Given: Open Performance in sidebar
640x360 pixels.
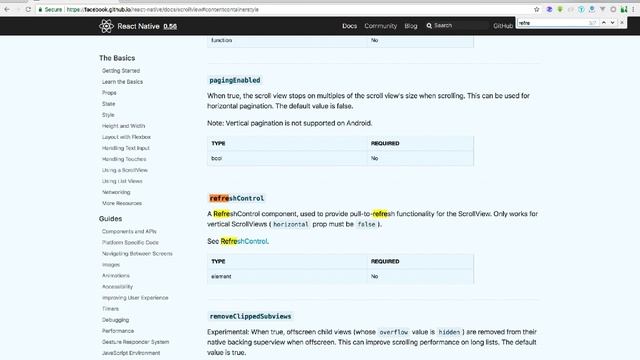Looking at the screenshot, I should [118, 331].
